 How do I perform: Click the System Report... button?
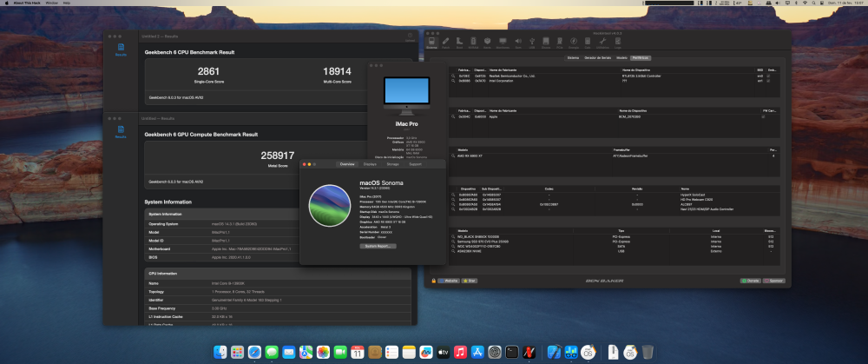378,246
